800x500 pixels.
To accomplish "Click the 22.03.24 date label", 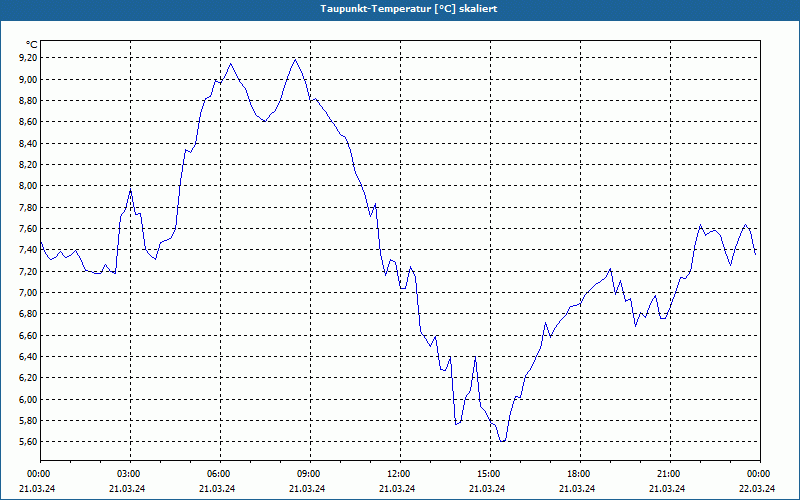I will [757, 489].
